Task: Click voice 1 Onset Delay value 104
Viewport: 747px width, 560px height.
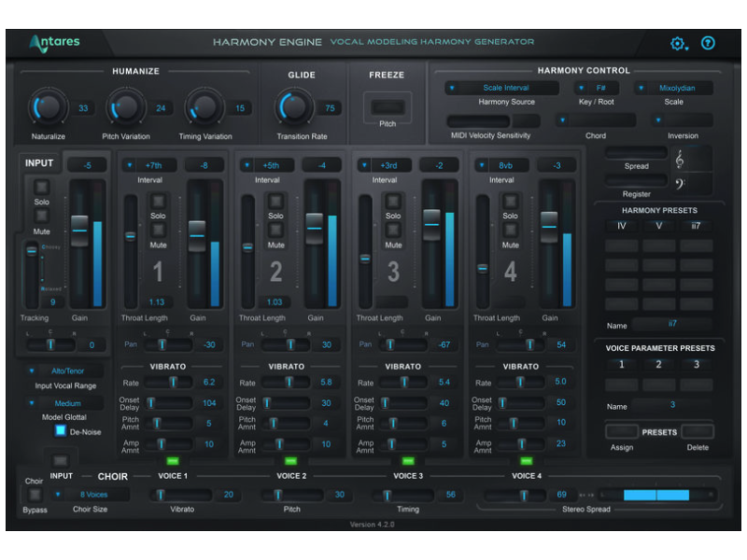Action: [x=209, y=403]
